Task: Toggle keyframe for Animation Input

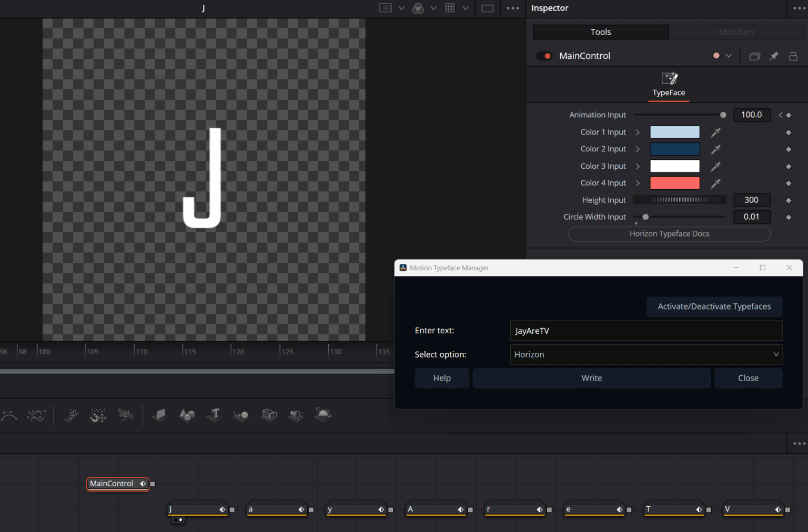Action: pyautogui.click(x=789, y=115)
